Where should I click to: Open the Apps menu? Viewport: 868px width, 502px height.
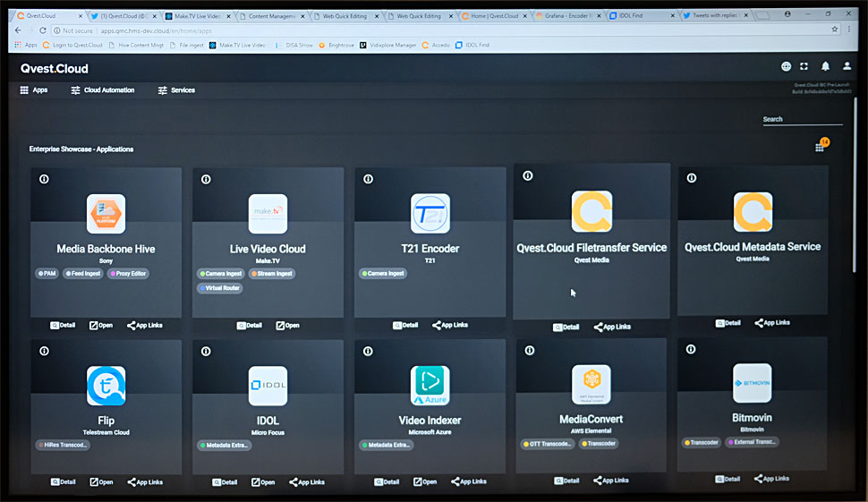[x=34, y=89]
